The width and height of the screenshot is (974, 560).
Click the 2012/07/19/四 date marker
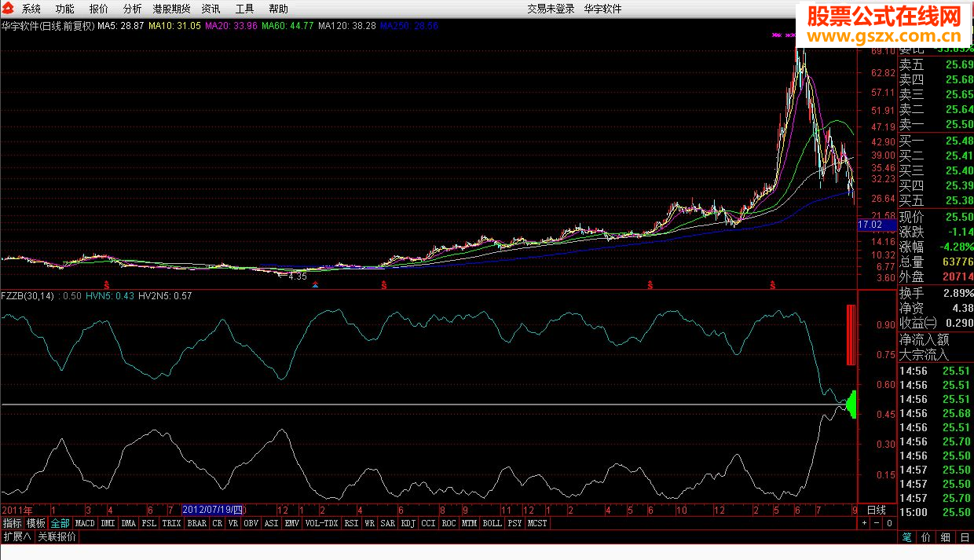[213, 510]
